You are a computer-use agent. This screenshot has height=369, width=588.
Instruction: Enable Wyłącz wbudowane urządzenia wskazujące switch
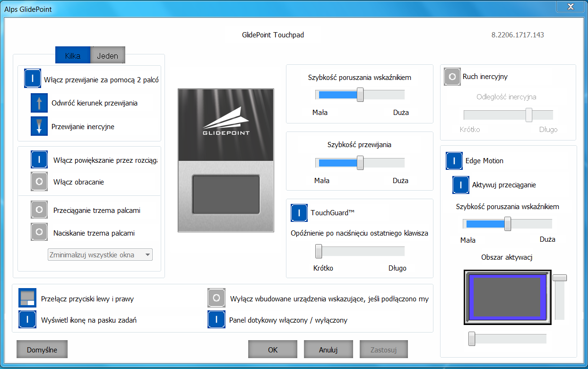216,298
